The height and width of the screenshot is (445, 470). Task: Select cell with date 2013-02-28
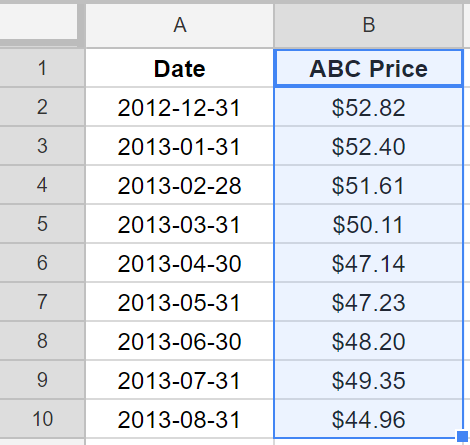tap(180, 185)
